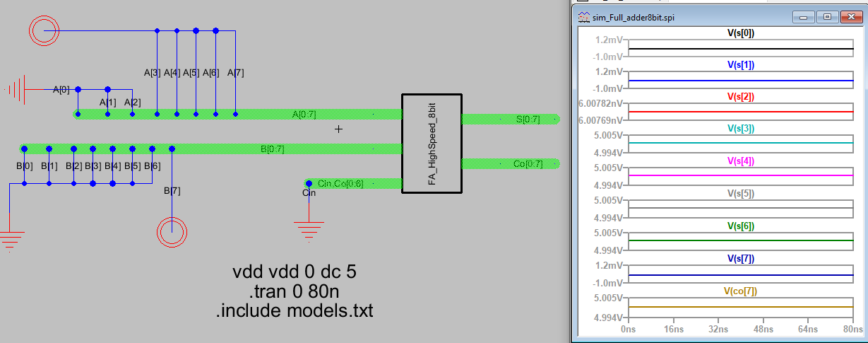Click the B[7] net label
The height and width of the screenshot is (343, 868).
coord(172,191)
